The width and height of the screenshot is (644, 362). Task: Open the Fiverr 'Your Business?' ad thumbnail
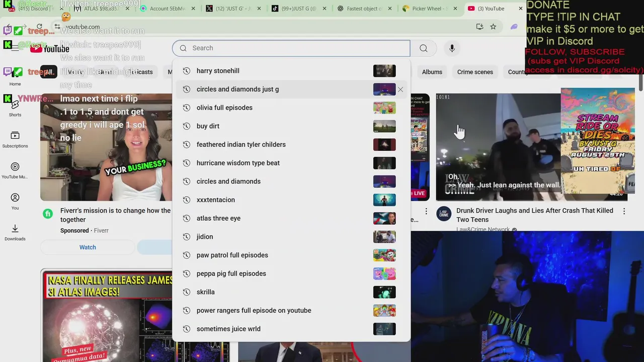pyautogui.click(x=106, y=147)
